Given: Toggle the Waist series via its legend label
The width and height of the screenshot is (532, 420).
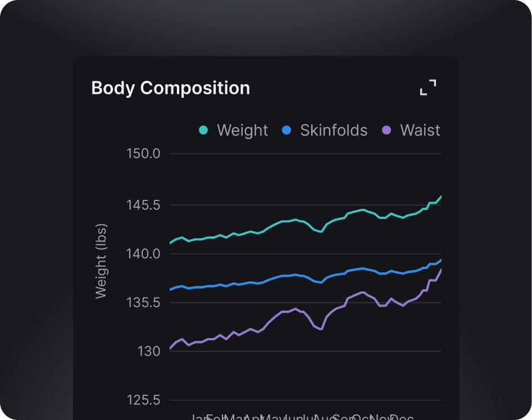Looking at the screenshot, I should [420, 131].
